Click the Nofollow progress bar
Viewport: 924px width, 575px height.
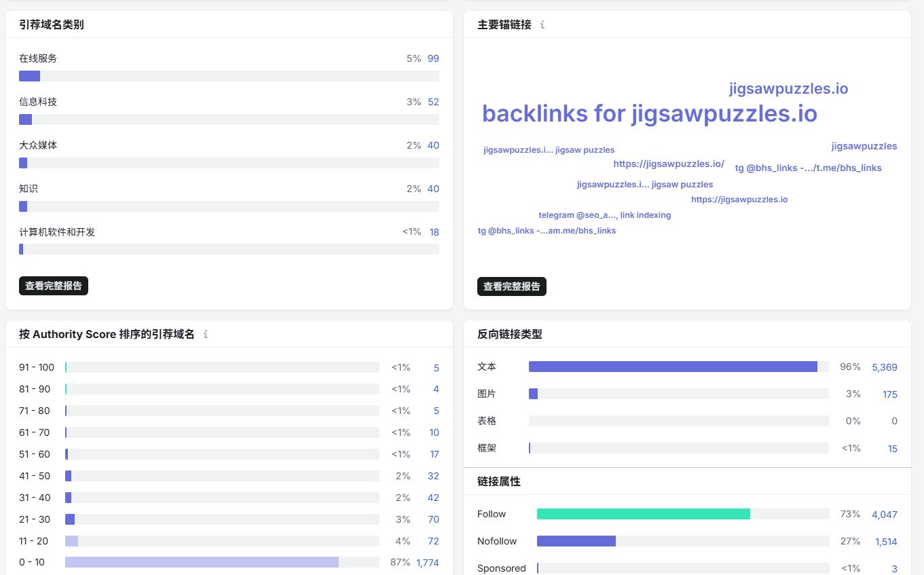point(576,541)
